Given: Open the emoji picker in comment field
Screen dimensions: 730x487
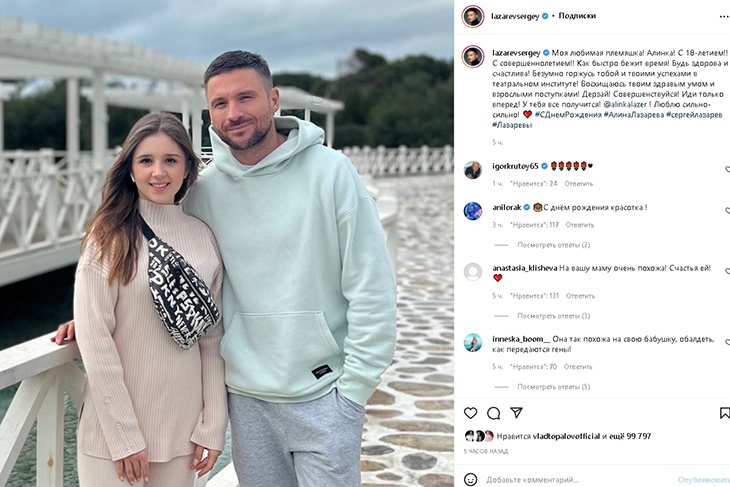Looking at the screenshot, I should (x=471, y=479).
